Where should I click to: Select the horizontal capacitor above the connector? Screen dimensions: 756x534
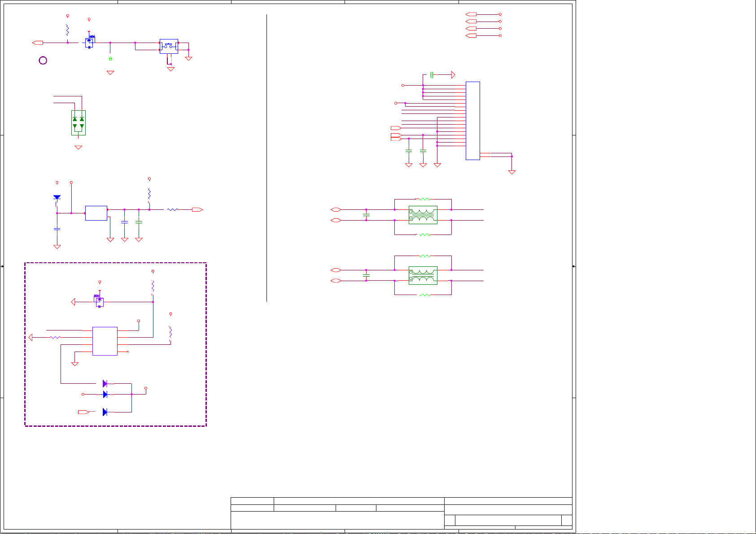tap(432, 75)
